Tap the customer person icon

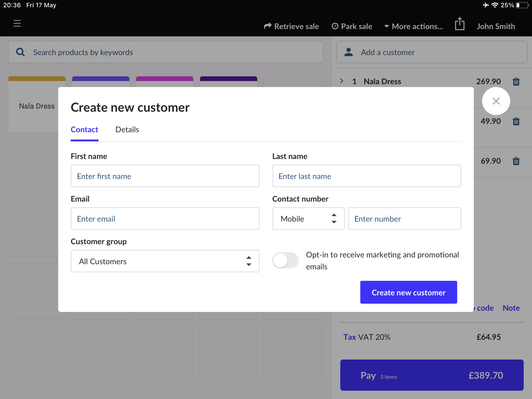[348, 52]
